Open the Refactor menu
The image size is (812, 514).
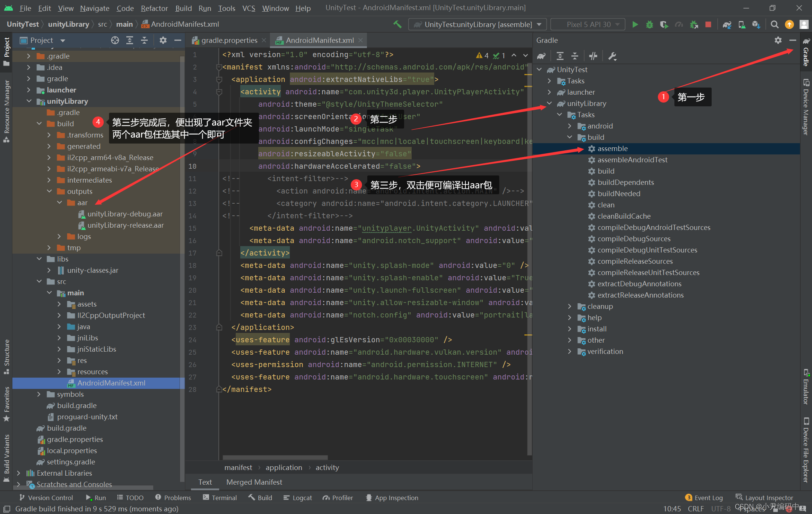[154, 8]
